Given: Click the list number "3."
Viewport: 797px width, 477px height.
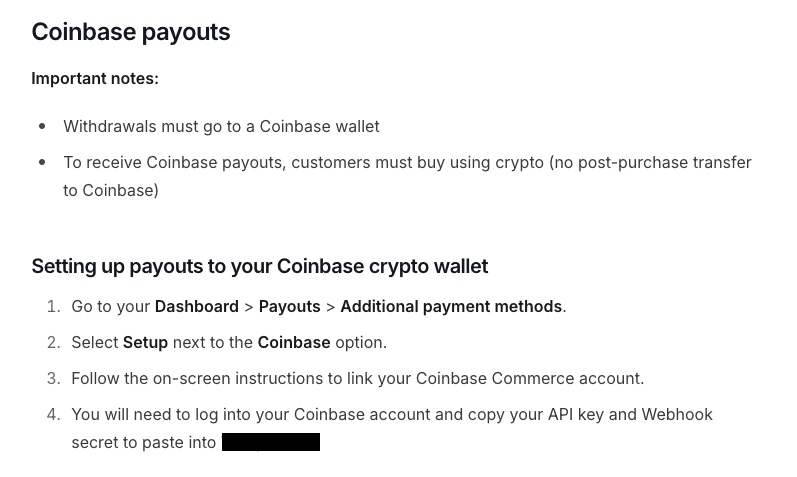Looking at the screenshot, I should (x=54, y=378).
